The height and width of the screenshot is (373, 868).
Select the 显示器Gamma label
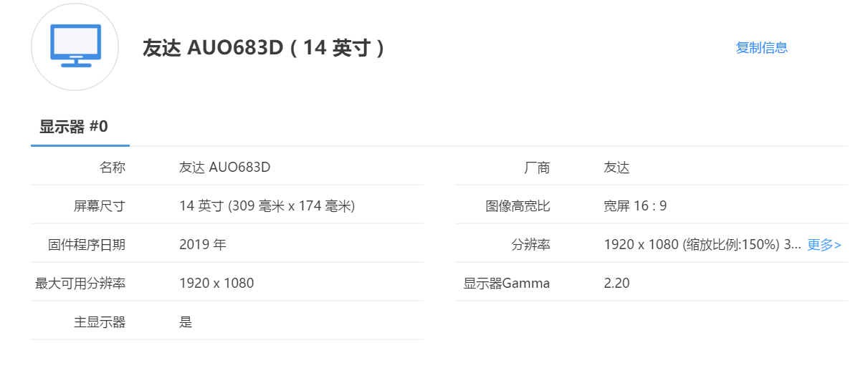point(507,284)
